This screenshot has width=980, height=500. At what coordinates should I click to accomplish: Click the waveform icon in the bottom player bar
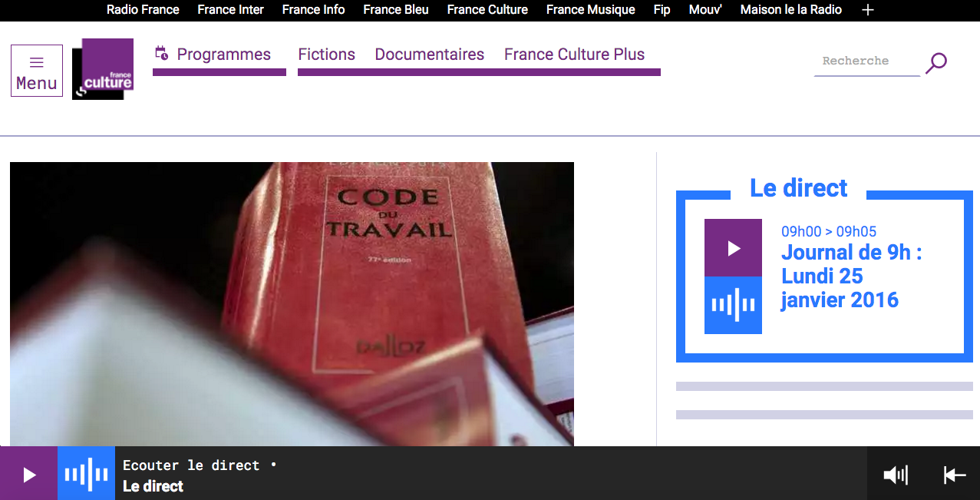pyautogui.click(x=86, y=474)
